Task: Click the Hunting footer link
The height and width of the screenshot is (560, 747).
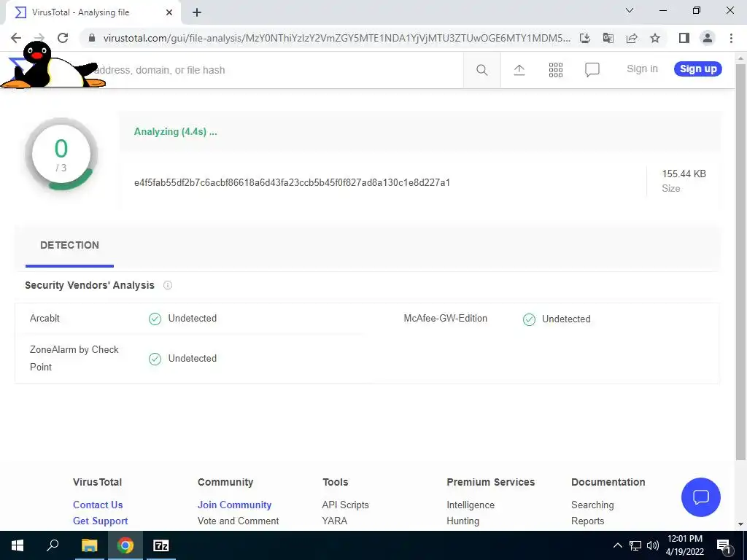Action: (463, 521)
